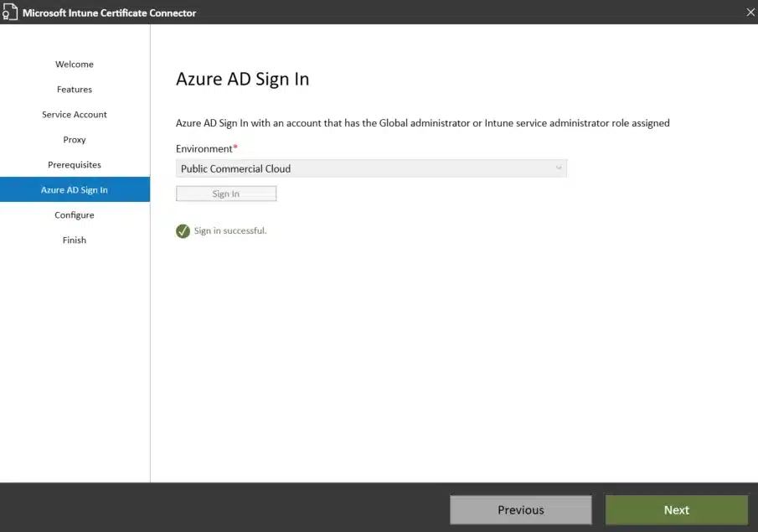Image resolution: width=758 pixels, height=532 pixels.
Task: Click the Azure AD Sign In page heading
Action: (x=242, y=80)
